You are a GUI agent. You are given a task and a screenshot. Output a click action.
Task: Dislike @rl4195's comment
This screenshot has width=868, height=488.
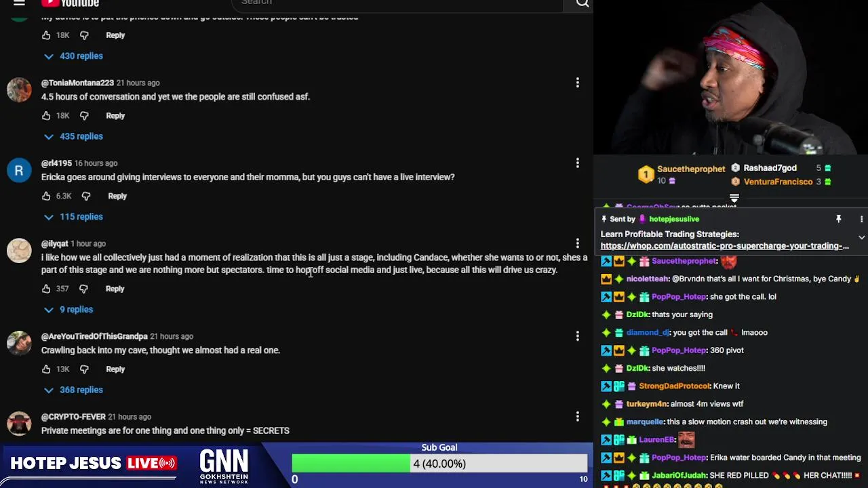(85, 196)
